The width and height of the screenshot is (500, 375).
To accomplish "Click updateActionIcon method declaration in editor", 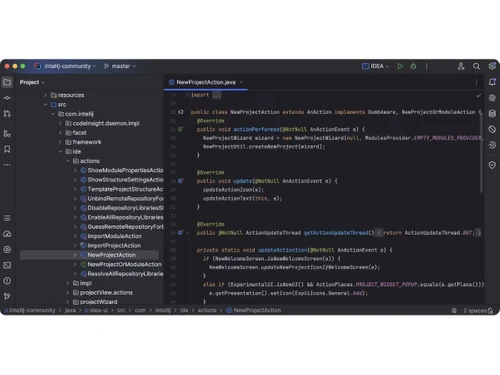I will pos(283,250).
